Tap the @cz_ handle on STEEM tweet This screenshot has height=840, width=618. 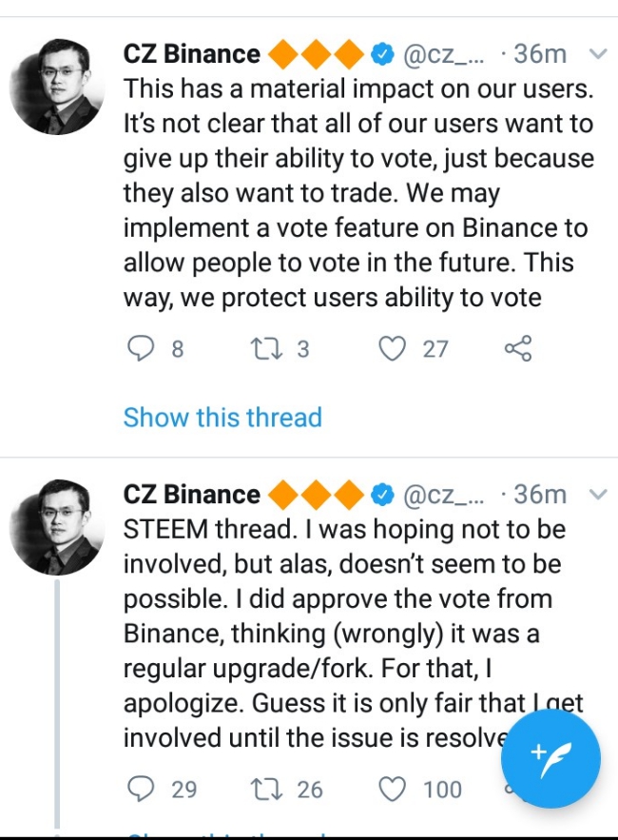(443, 495)
